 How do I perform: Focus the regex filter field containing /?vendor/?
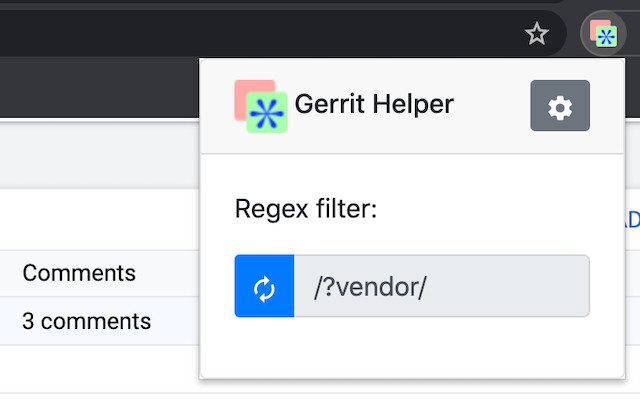[442, 286]
